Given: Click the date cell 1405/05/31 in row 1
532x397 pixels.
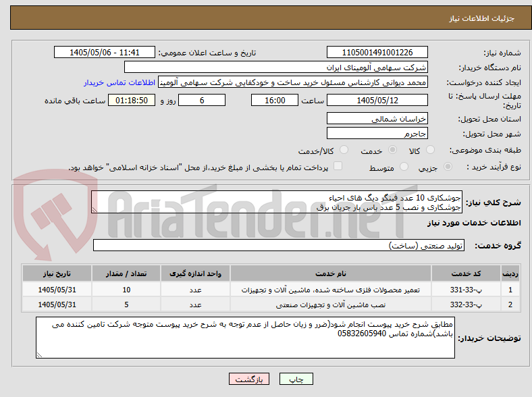Looking at the screenshot, I should [57, 290].
